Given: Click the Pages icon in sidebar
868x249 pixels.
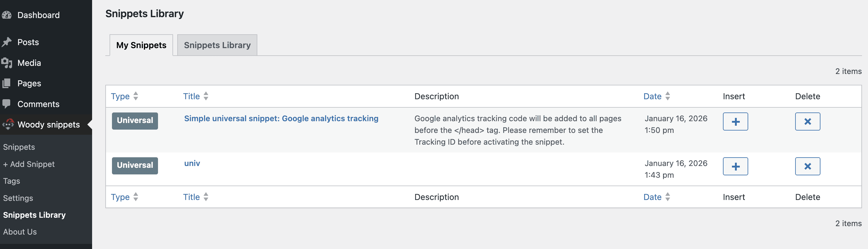Looking at the screenshot, I should click(7, 83).
